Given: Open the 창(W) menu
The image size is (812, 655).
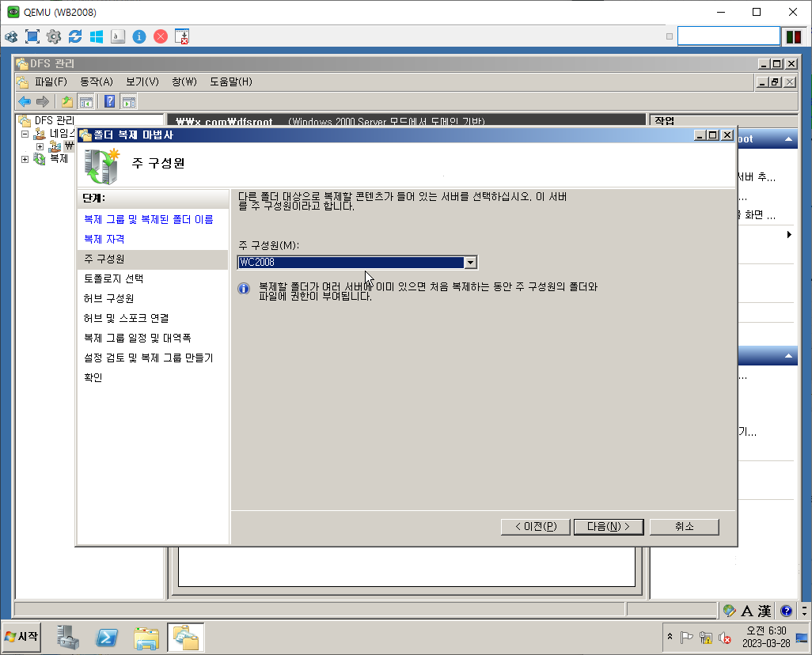Looking at the screenshot, I should tap(184, 81).
